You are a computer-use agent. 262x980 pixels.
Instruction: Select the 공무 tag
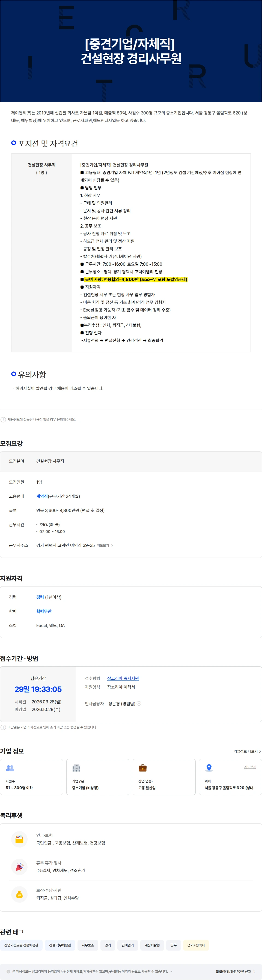174,945
